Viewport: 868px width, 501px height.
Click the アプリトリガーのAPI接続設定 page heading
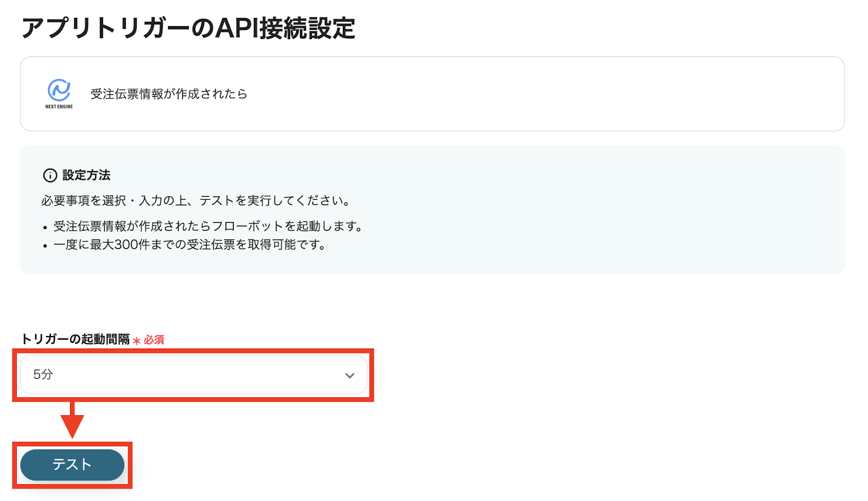click(188, 28)
